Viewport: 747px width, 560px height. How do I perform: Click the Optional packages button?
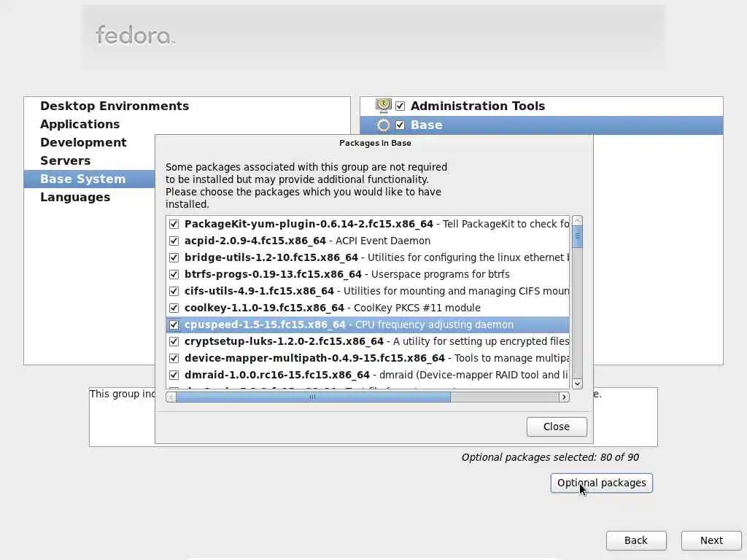click(601, 483)
